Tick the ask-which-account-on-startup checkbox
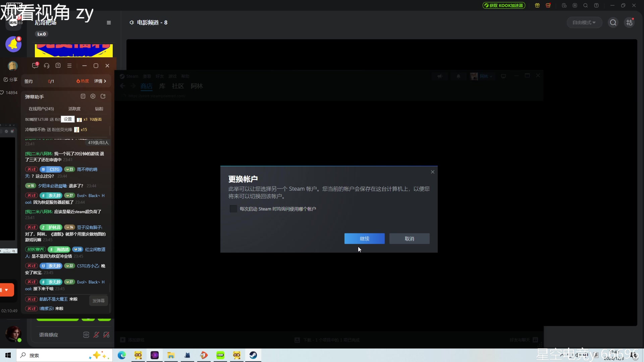Viewport: 644px width, 362px height. tap(233, 209)
